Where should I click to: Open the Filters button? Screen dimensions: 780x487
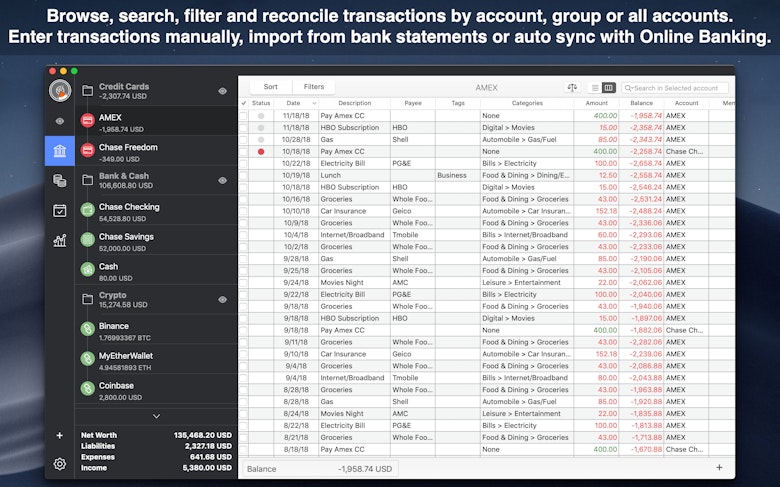(x=314, y=87)
